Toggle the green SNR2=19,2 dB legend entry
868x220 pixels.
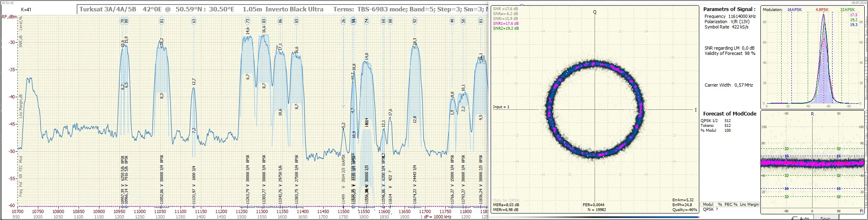(505, 28)
